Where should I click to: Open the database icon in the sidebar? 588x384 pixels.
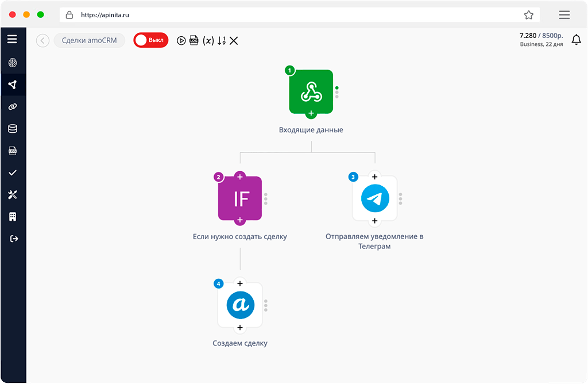pos(13,129)
